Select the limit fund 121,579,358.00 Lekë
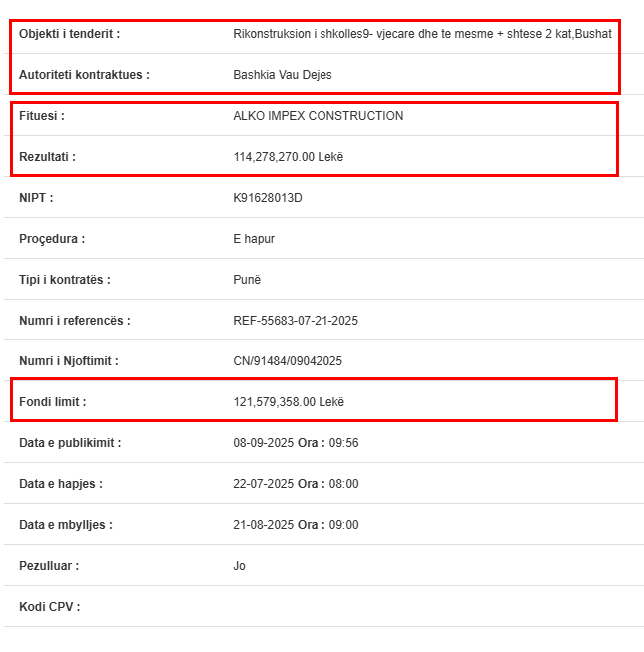644x652 pixels. (289, 402)
